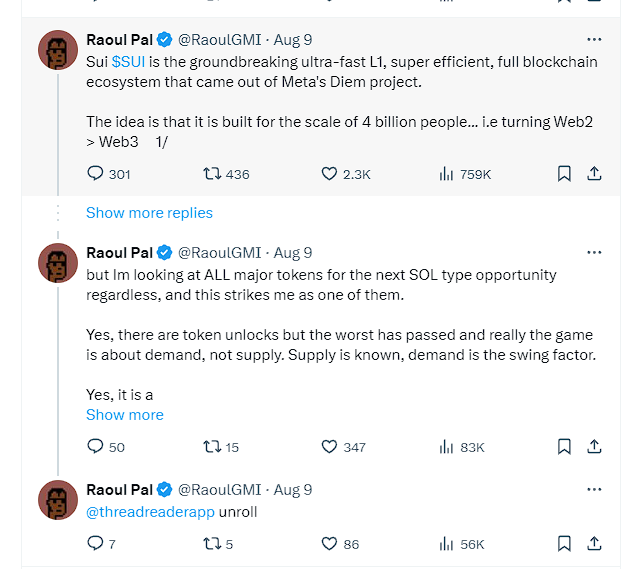Expand second tweet with Show more
The width and height of the screenshot is (637, 569).
click(124, 415)
